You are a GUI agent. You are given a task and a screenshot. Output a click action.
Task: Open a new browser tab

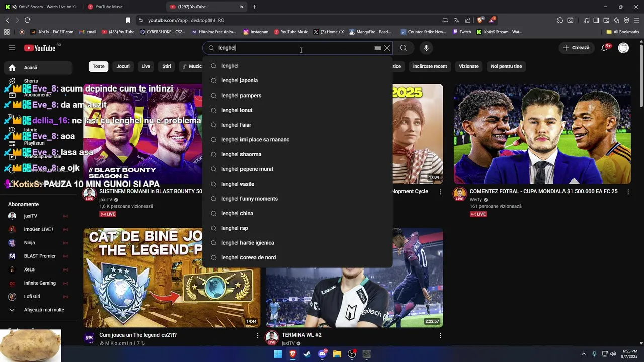[254, 7]
